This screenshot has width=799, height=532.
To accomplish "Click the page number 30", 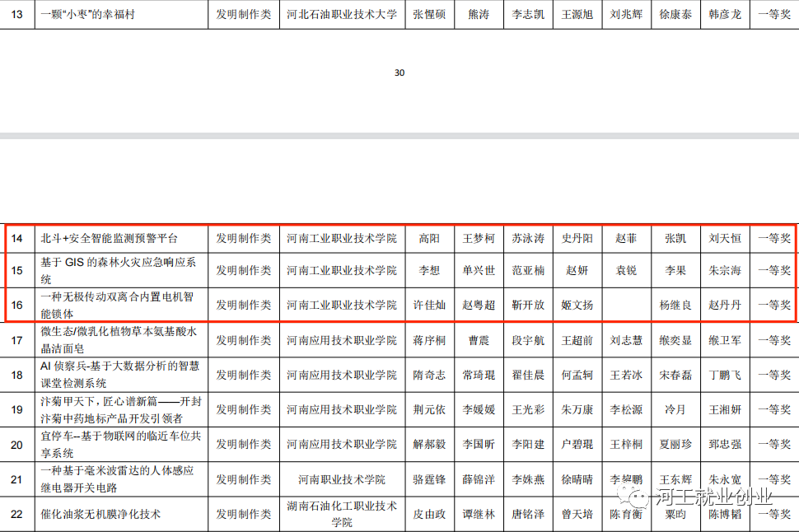I will [399, 72].
